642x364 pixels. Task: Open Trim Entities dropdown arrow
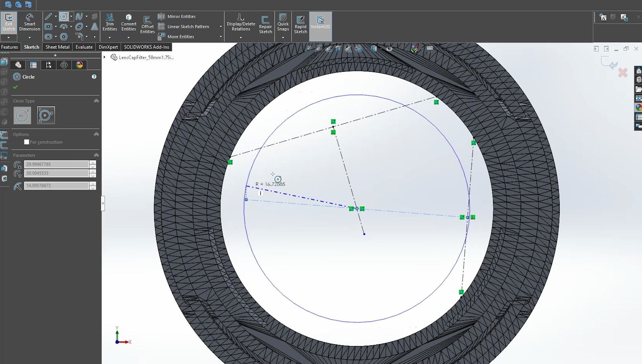(x=110, y=37)
